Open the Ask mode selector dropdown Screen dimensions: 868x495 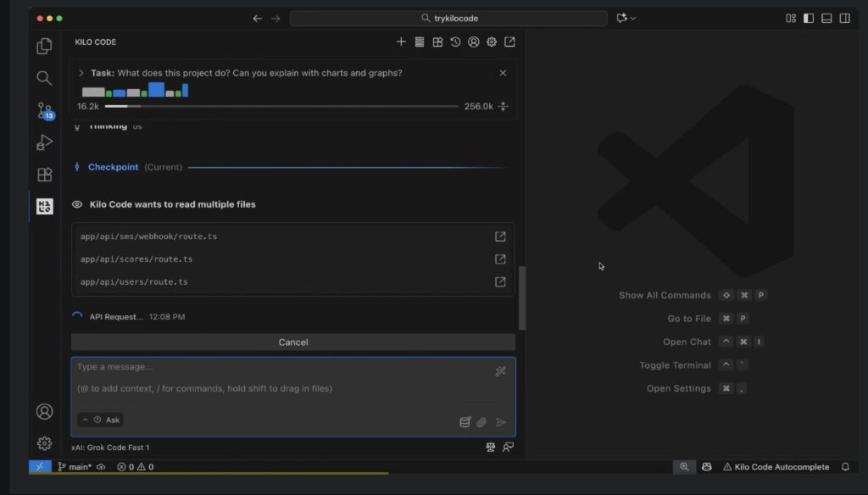(101, 420)
